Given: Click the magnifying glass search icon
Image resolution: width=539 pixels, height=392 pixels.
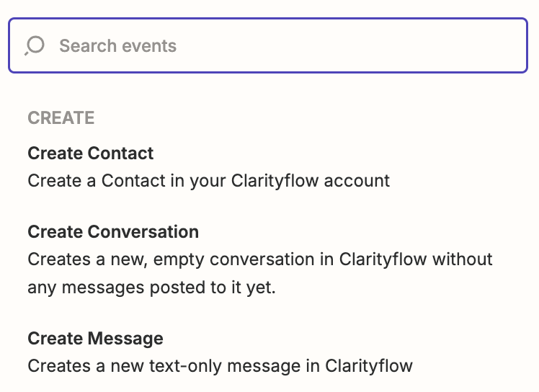Looking at the screenshot, I should click(x=35, y=46).
